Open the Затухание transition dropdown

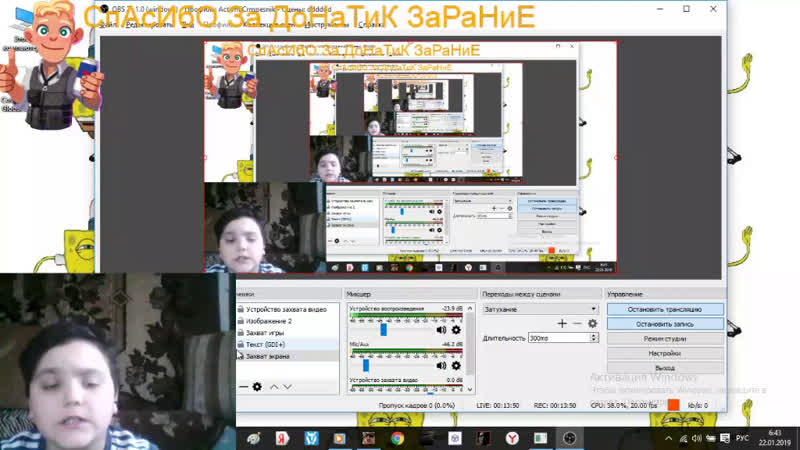click(540, 309)
